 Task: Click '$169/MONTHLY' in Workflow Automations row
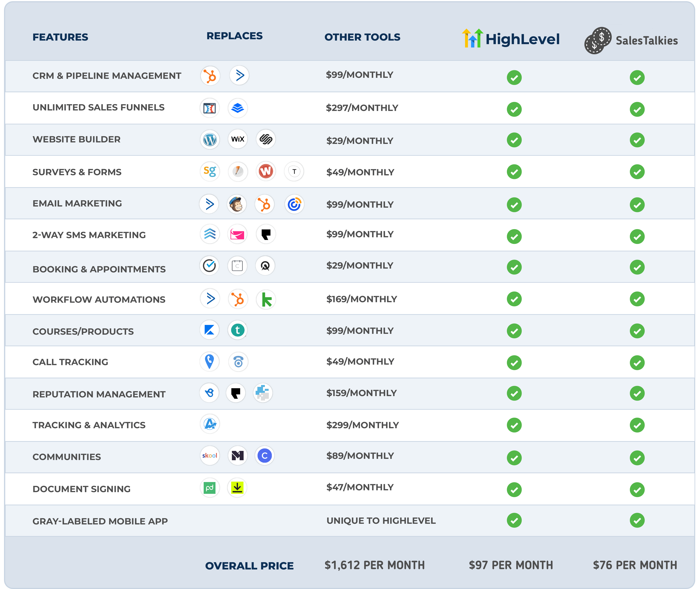pos(362,299)
